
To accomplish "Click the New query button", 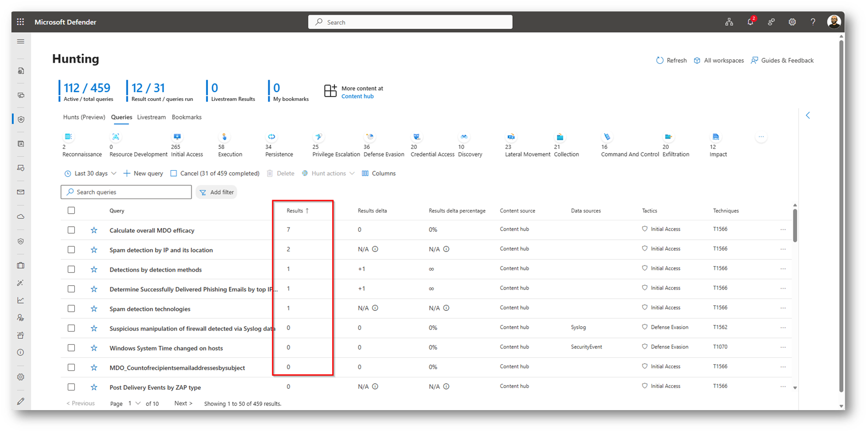I will coord(143,173).
